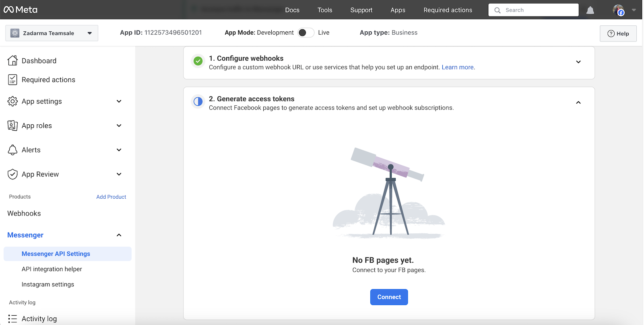Image resolution: width=644 pixels, height=325 pixels.
Task: Expand the Configure webhooks section
Action: (x=578, y=62)
